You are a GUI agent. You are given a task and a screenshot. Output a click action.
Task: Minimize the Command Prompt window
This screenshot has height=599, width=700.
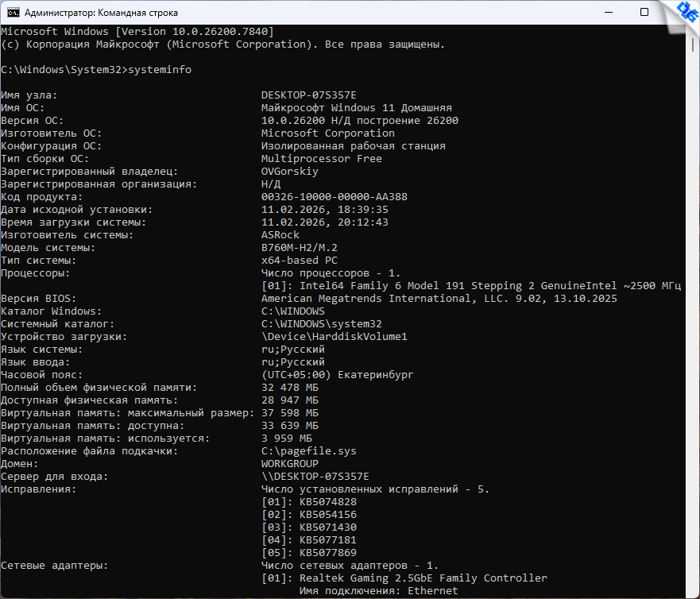click(x=609, y=12)
